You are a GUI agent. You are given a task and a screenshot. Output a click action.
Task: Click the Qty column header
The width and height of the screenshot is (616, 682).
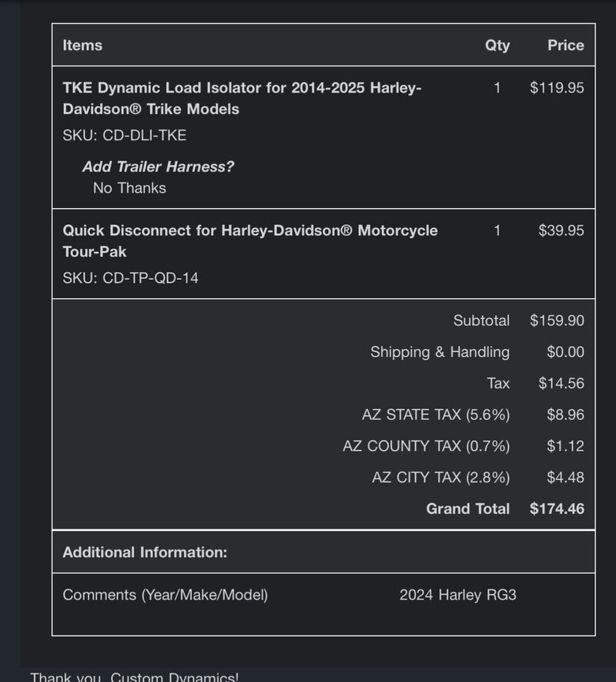pyautogui.click(x=497, y=45)
